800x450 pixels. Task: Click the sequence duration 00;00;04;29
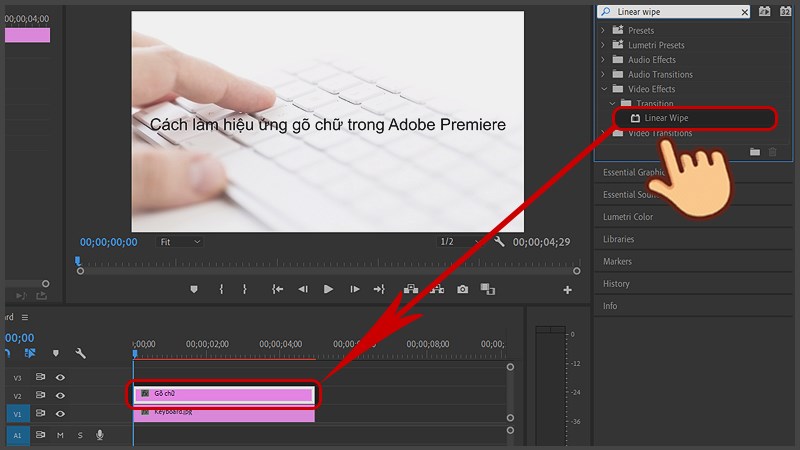click(x=541, y=242)
